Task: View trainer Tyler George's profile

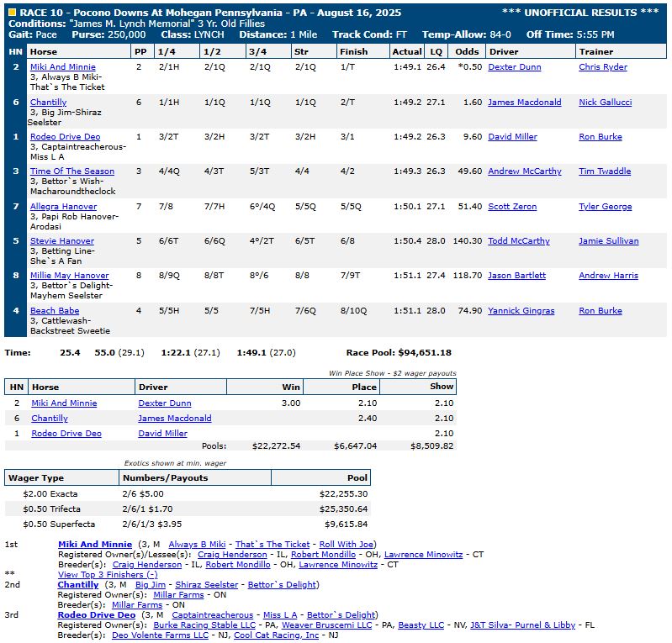Action: tap(605, 207)
